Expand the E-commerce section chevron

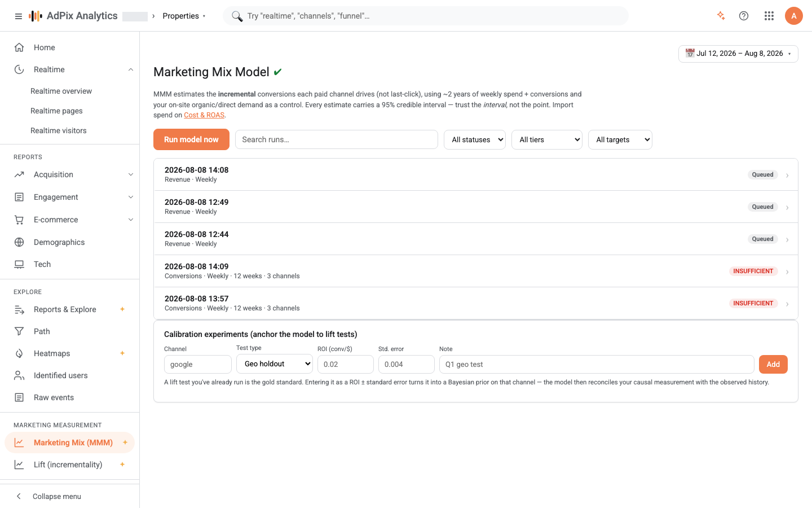[x=131, y=220]
